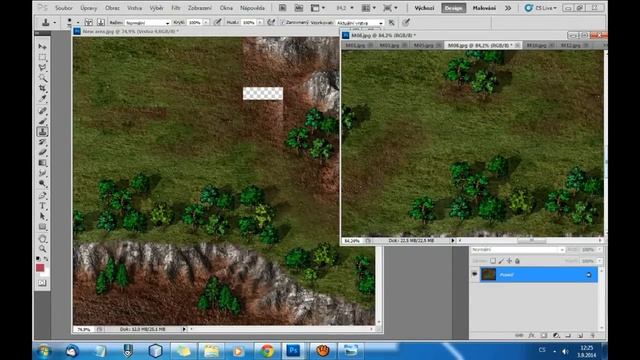Switch to Výchozí workspace

pos(424,8)
